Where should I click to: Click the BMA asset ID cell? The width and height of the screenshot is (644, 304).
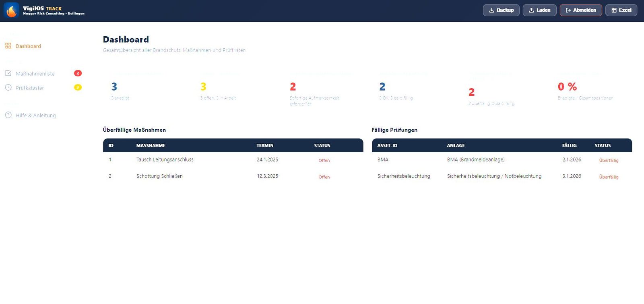point(383,159)
